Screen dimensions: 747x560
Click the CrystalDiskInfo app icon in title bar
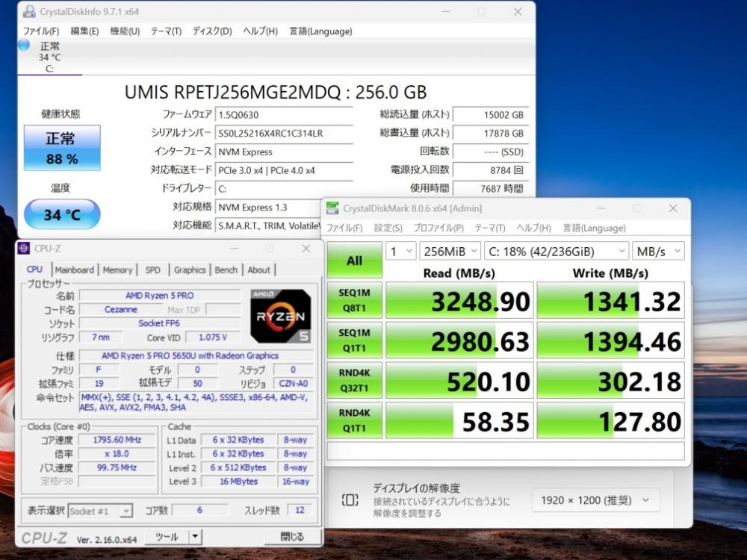pyautogui.click(x=30, y=11)
